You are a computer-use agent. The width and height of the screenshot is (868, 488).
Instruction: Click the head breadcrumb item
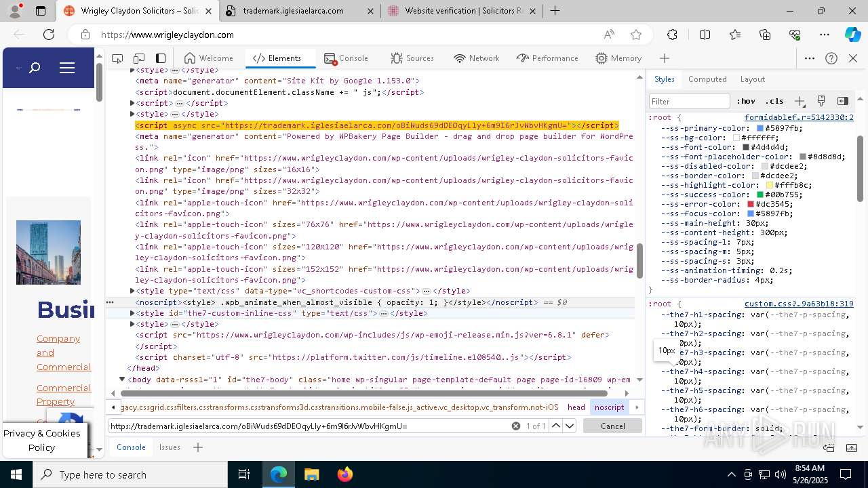pyautogui.click(x=576, y=407)
